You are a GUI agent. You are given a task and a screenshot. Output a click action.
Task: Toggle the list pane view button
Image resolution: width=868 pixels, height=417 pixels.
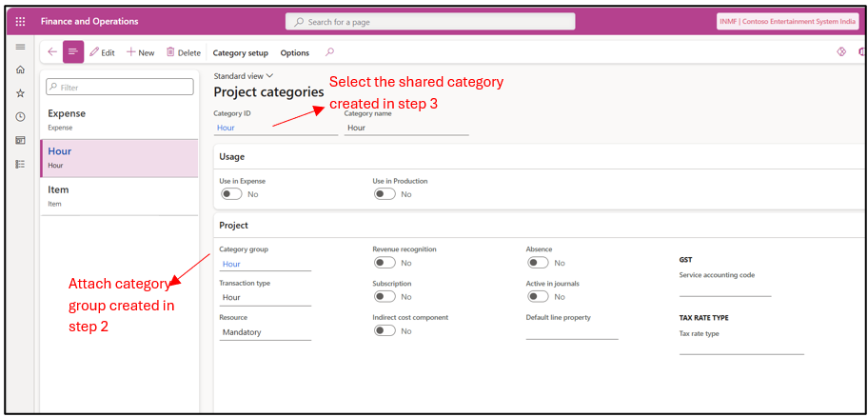(73, 52)
